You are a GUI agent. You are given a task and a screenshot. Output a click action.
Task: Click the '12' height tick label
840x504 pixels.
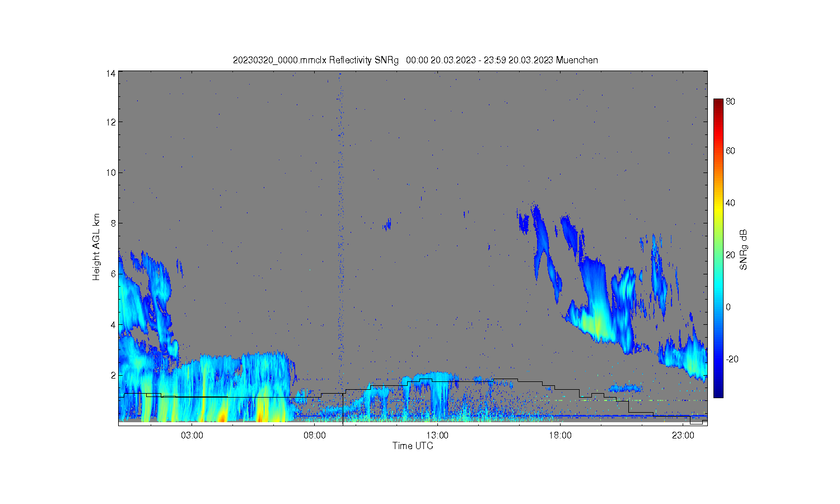(111, 122)
